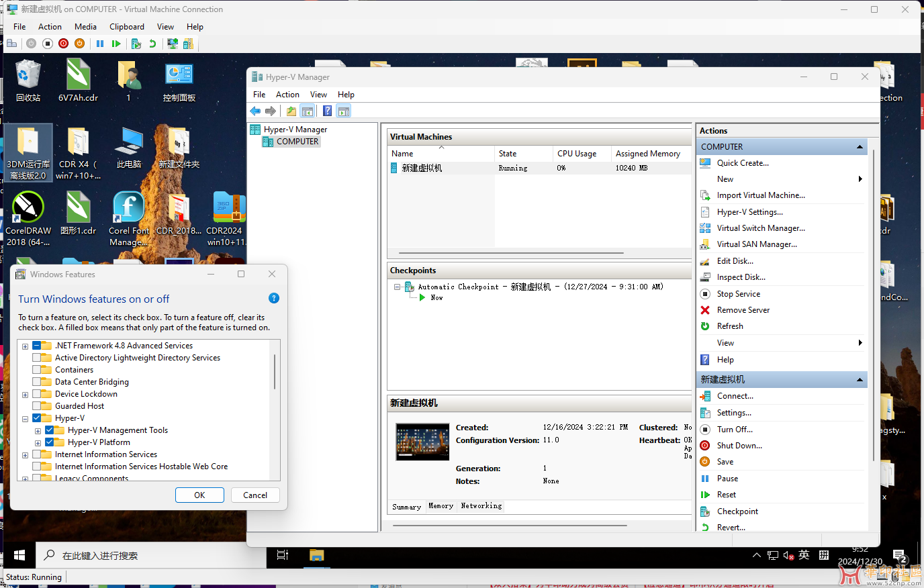
Task: Select the 此电脑 This PC desktop icon
Action: (129, 148)
